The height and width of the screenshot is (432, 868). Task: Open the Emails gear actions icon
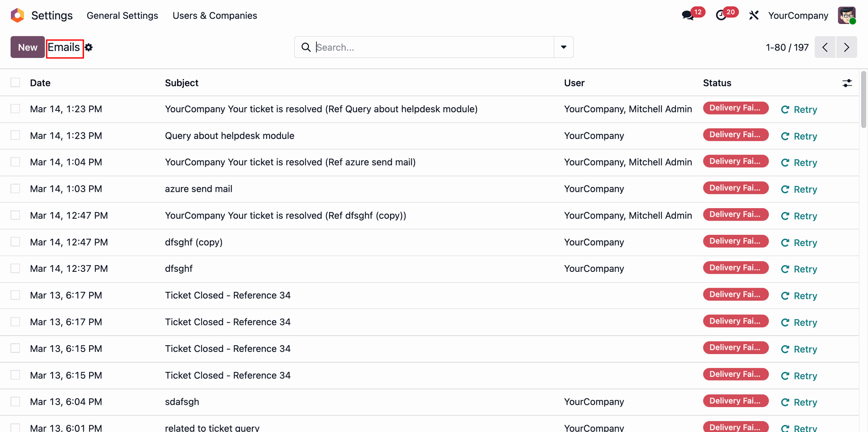coord(89,47)
